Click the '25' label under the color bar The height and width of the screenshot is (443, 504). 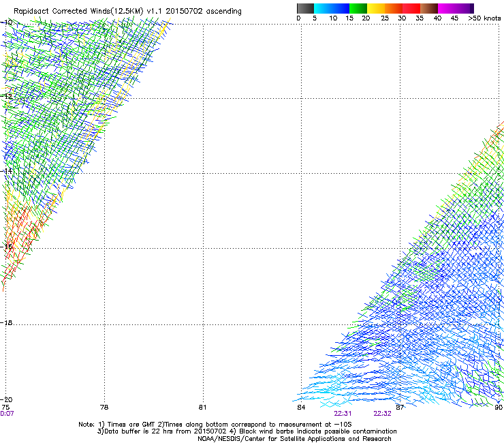coord(385,18)
